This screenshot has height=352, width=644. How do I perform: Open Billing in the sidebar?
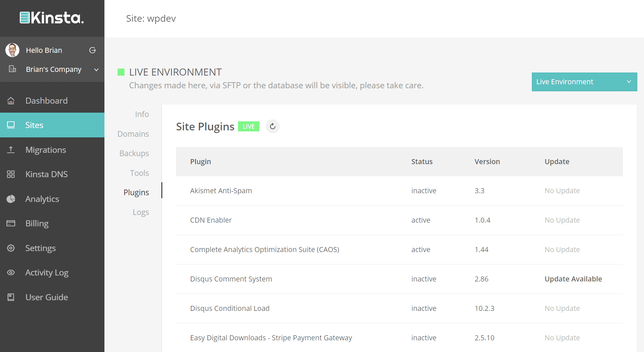pos(52,223)
